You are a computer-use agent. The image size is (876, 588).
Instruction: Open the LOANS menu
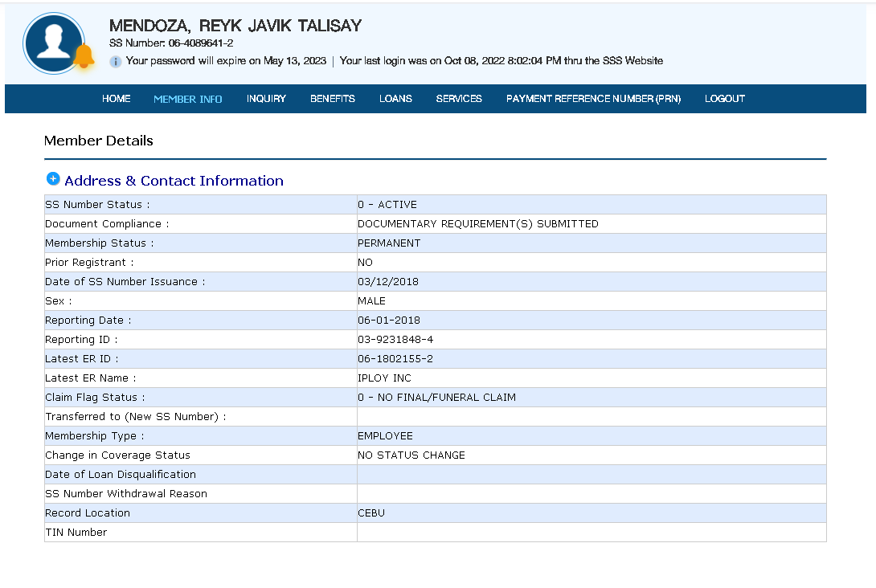[x=395, y=99]
